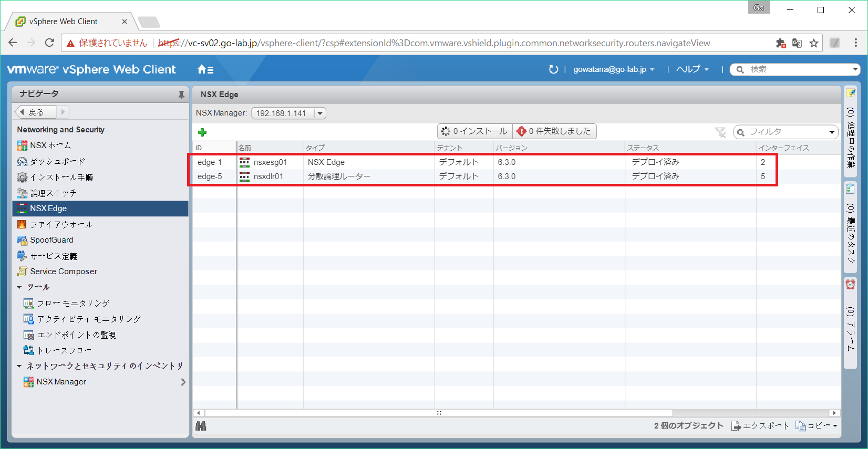This screenshot has height=449, width=868.
Task: Open Chrome three-dot menu
Action: pos(856,43)
